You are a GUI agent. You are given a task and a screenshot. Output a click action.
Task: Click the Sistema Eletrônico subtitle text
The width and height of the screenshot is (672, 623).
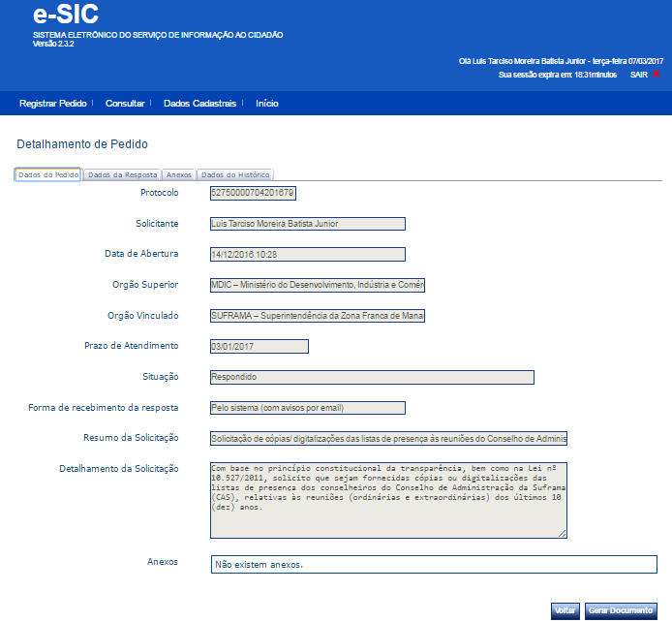[x=158, y=35]
